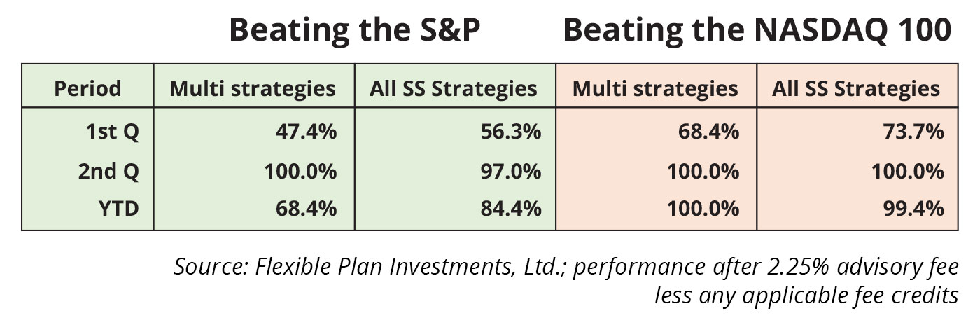Click the 47.4% cell

[x=303, y=133]
